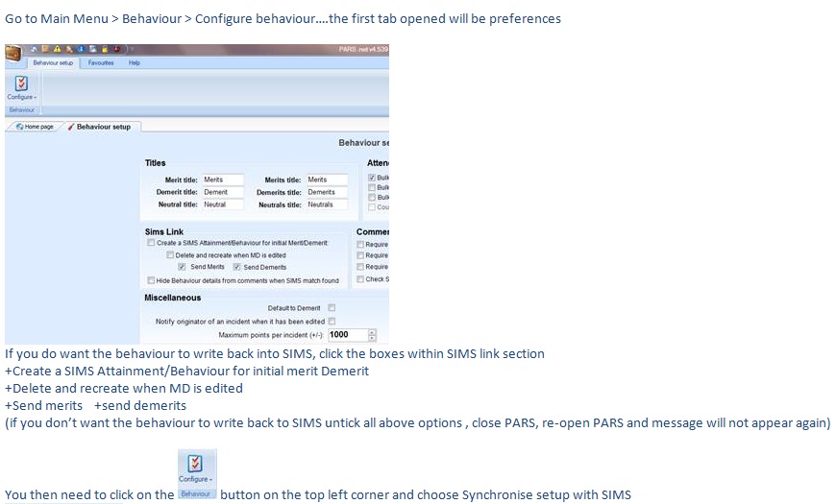836x504 pixels.
Task: Click the Titles section heading
Action: tap(155, 163)
